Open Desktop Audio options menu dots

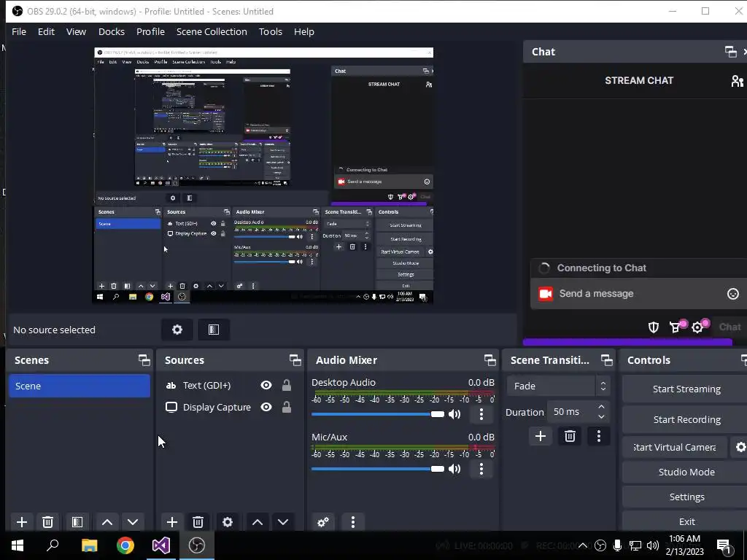click(481, 414)
